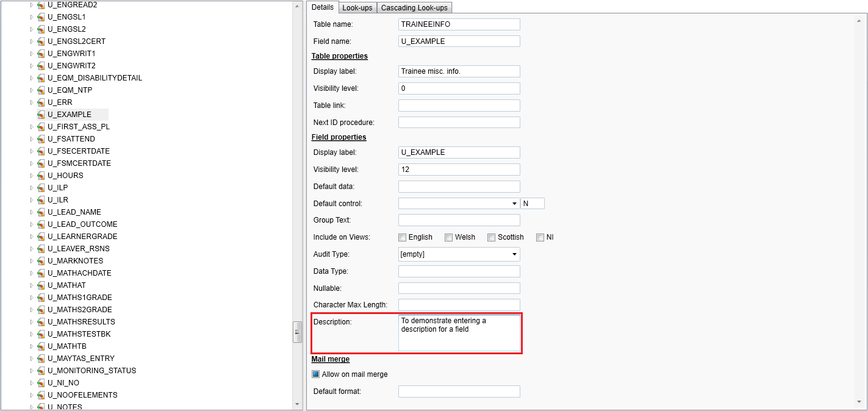Click the field icon beside U_FSECERTDATE
Screen dimensions: 868x411
[x=41, y=151]
